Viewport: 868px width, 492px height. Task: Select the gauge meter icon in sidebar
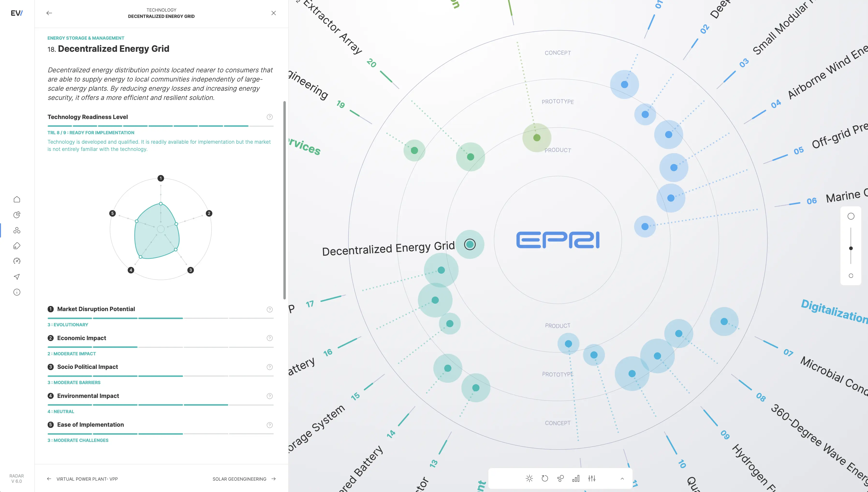coord(16,261)
